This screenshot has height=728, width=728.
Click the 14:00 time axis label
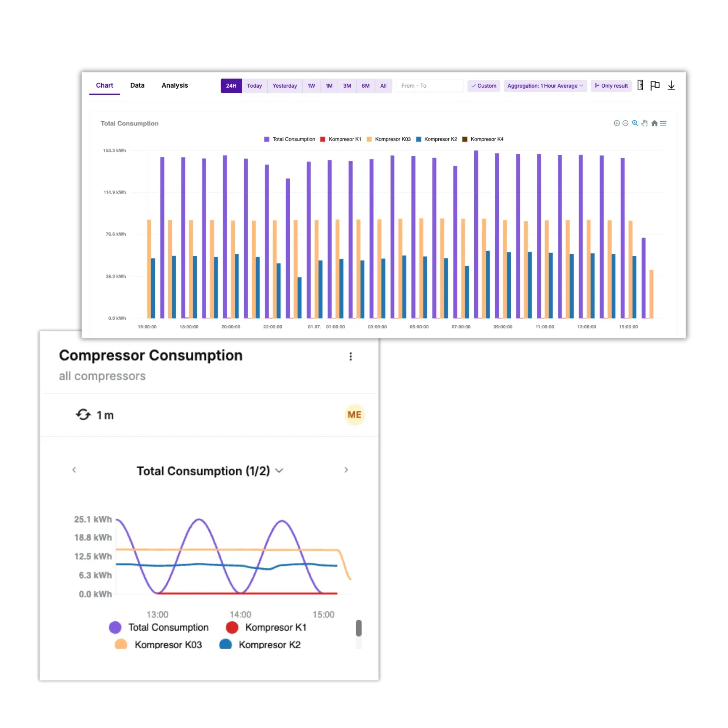coord(240,614)
